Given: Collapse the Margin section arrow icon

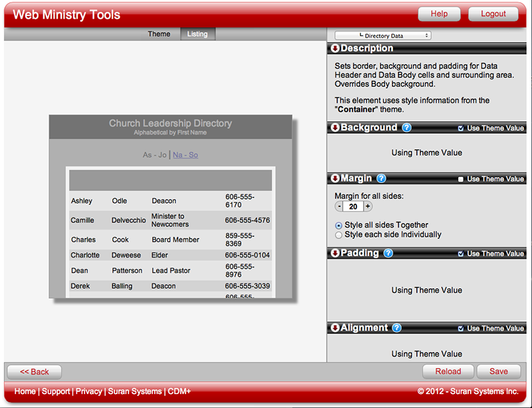Looking at the screenshot, I should (335, 178).
